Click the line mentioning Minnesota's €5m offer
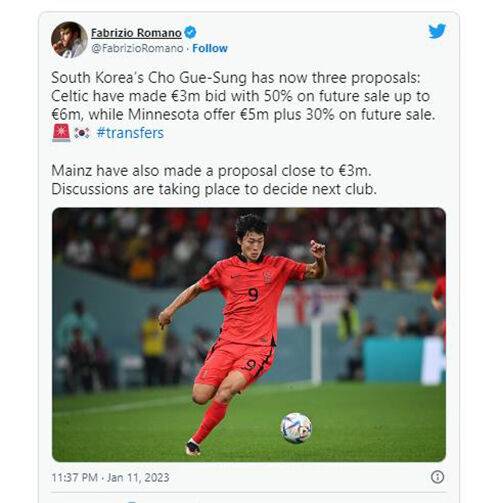500x503 pixels. coord(243,115)
